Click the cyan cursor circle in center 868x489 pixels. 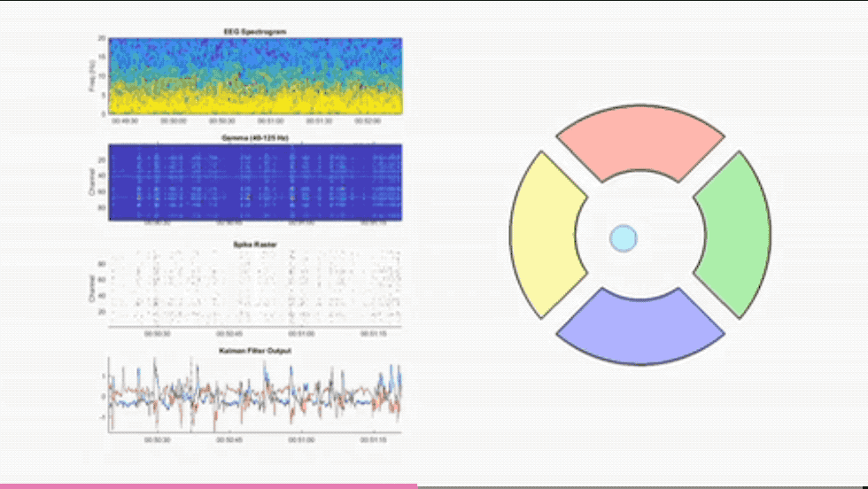[624, 238]
